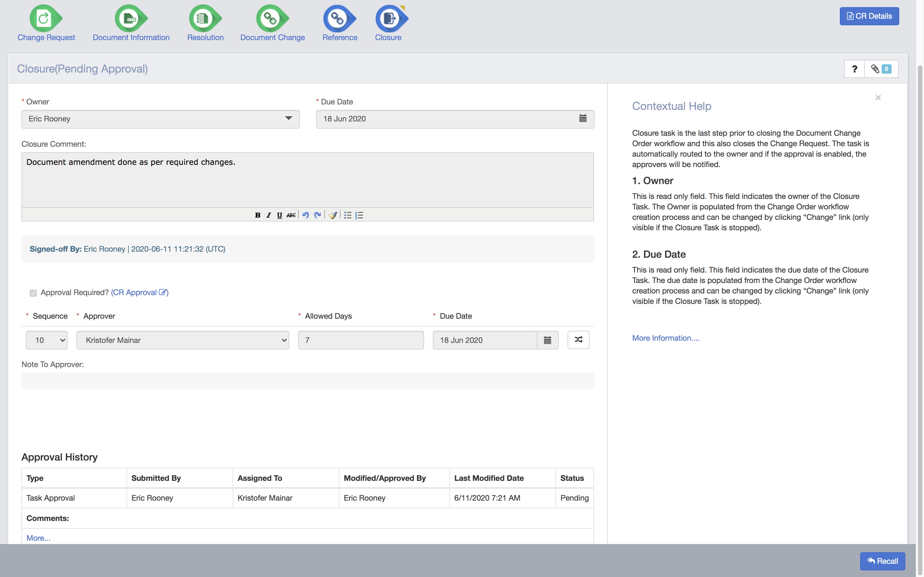Click the reassign approver shuffle icon

tap(578, 340)
